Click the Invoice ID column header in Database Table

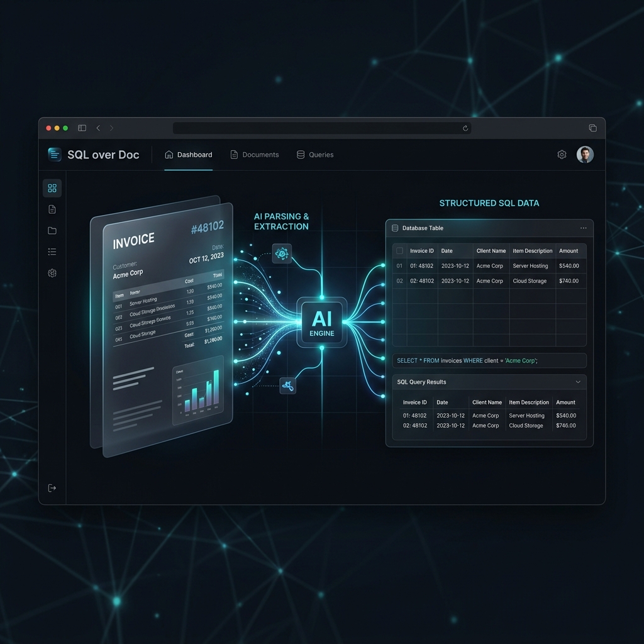tap(422, 251)
